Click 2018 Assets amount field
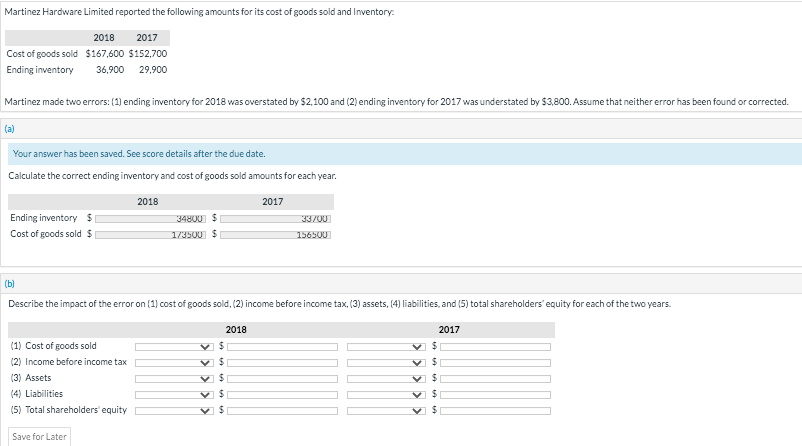Viewport: 802px width, 446px height. pyautogui.click(x=282, y=379)
